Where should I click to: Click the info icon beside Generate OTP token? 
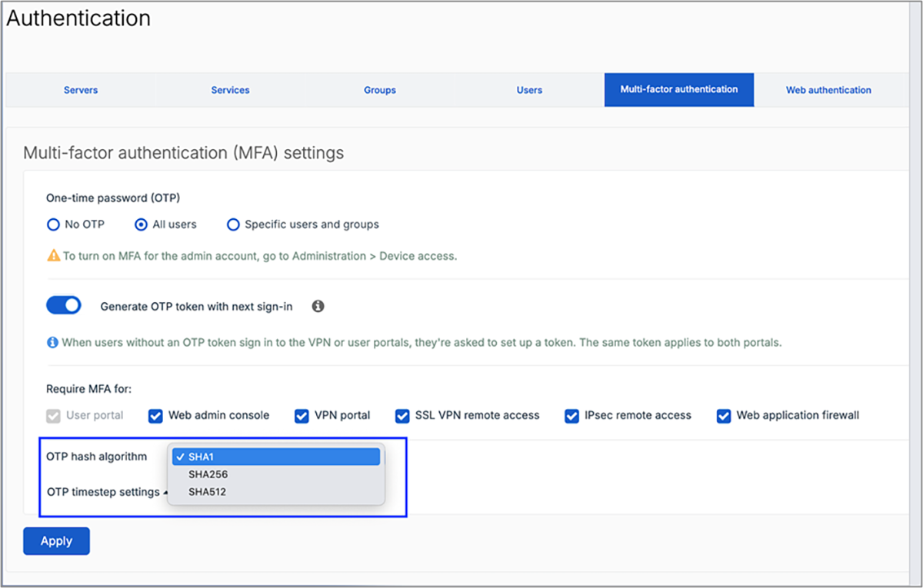click(318, 305)
